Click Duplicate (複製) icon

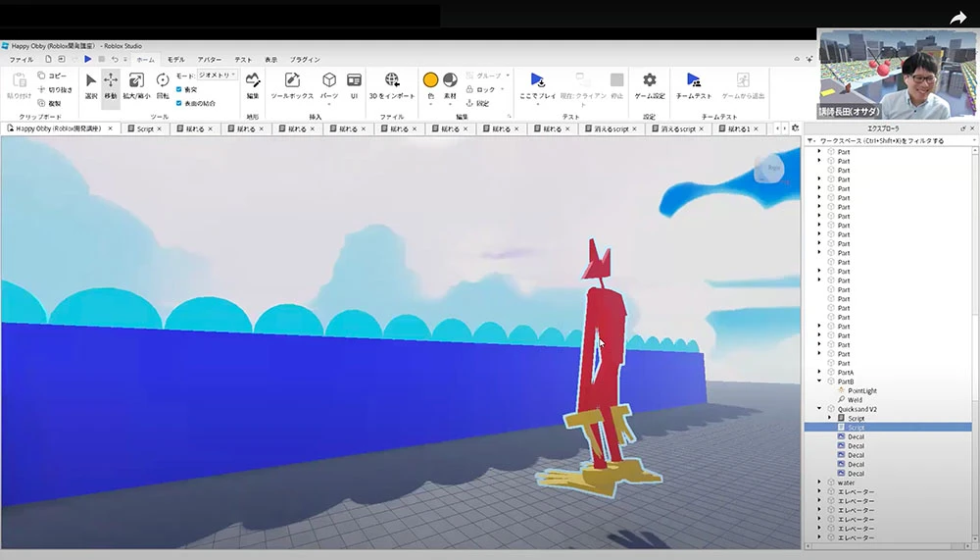(41, 103)
